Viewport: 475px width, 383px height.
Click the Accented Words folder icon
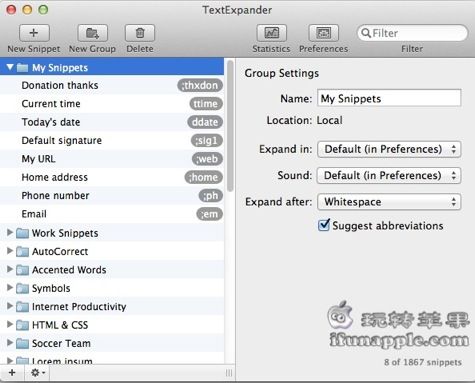(x=22, y=270)
